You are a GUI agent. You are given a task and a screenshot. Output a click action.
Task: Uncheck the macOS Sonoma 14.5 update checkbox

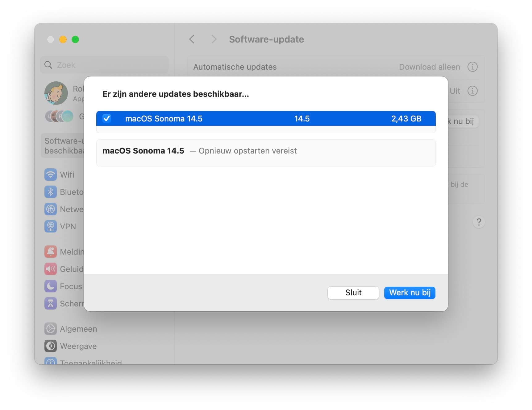click(x=107, y=118)
